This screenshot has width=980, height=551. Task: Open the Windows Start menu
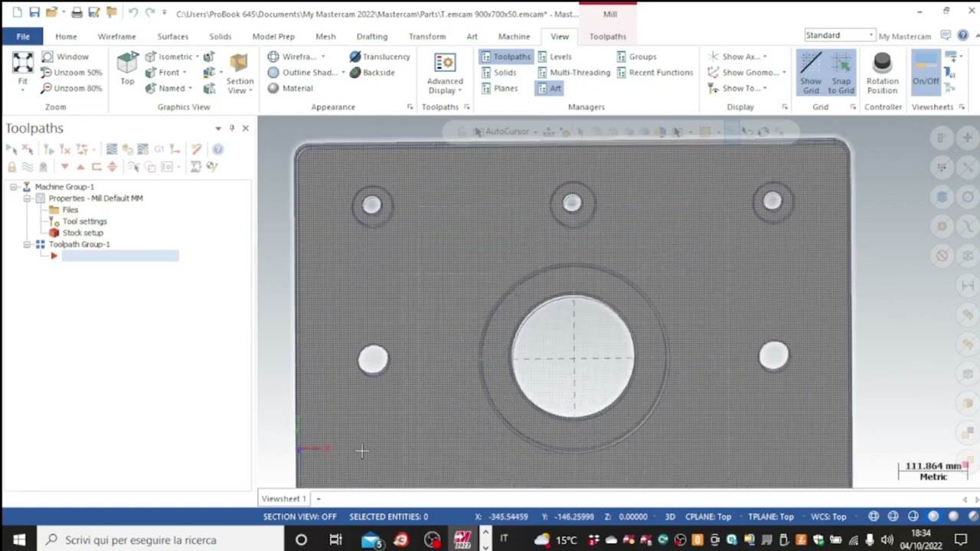pos(19,540)
